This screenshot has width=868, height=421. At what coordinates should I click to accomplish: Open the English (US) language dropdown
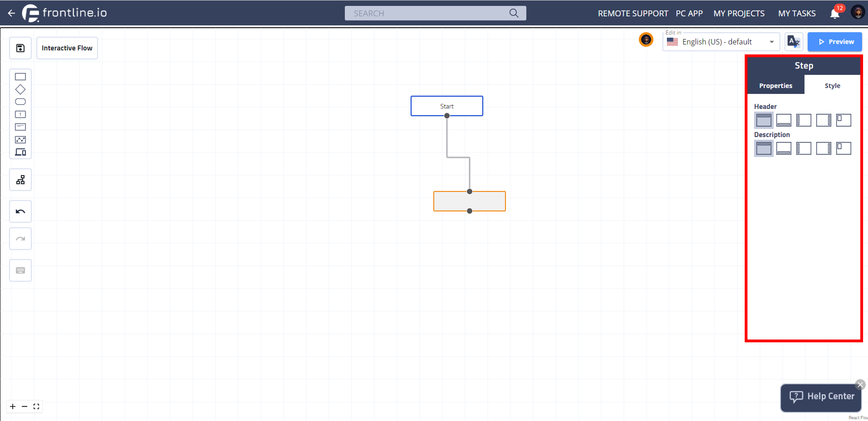coord(721,42)
